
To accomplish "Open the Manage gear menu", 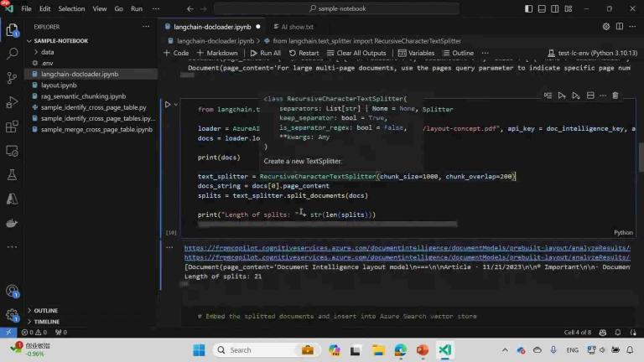I will tap(12, 315).
